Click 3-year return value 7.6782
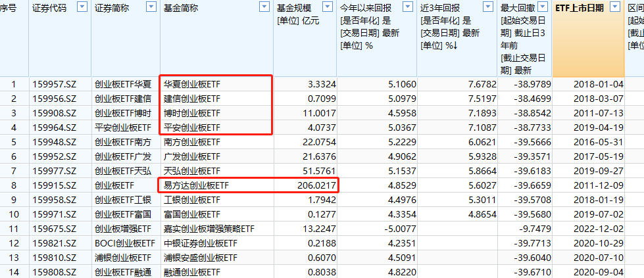The width and height of the screenshot is (644, 278). tap(483, 85)
